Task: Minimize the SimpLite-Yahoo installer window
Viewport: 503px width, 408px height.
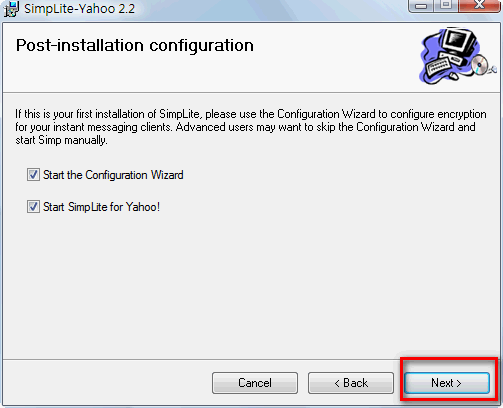Action: pyautogui.click(x=421, y=6)
